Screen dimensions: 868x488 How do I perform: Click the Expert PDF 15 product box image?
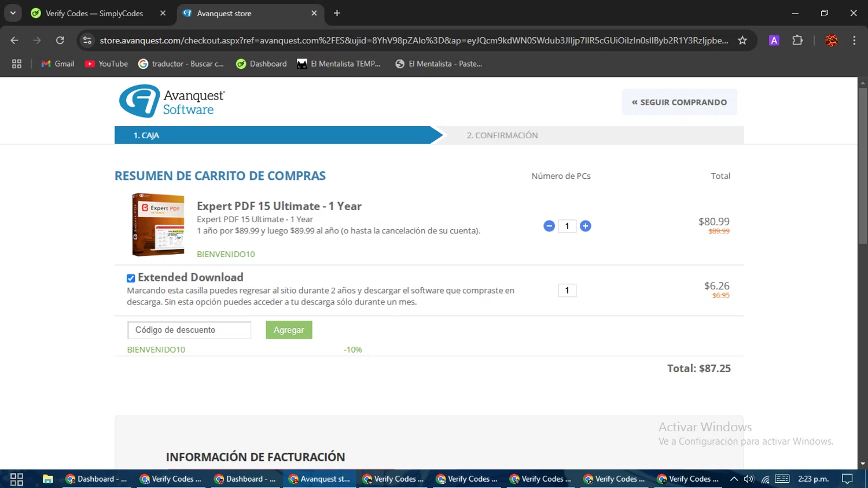[x=158, y=225]
